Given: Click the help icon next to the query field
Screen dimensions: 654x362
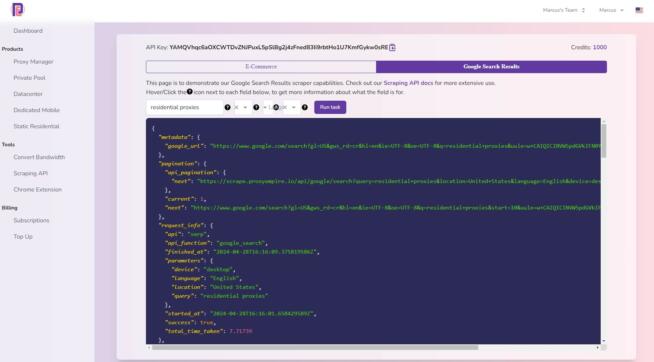Looking at the screenshot, I should coord(227,107).
